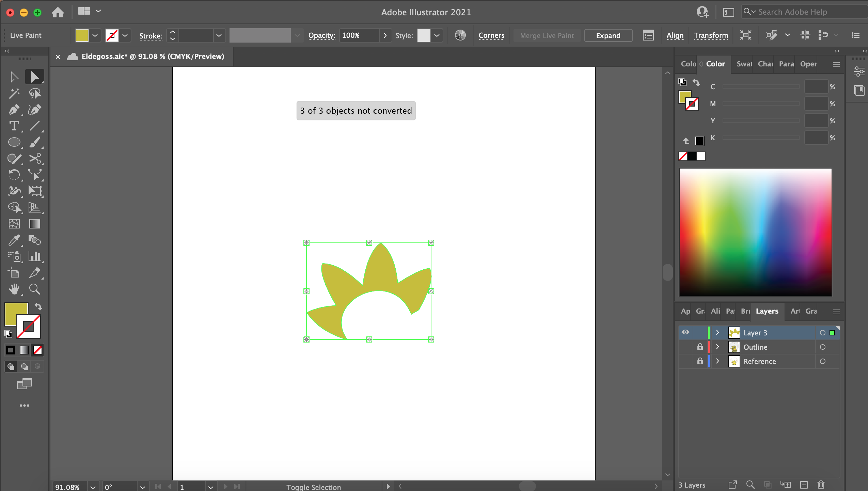Viewport: 868px width, 491px height.
Task: Select the Ellipse shape tool
Action: (x=14, y=142)
